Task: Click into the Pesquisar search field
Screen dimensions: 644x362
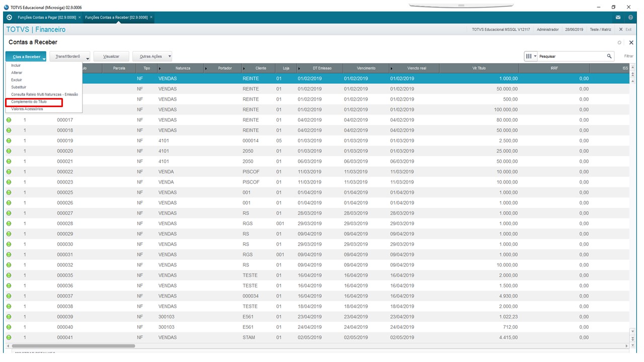Action: [x=572, y=56]
